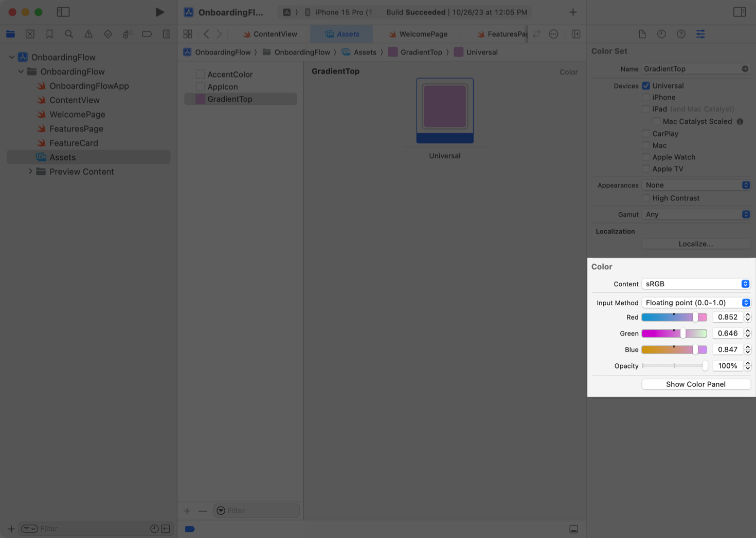Enable High Contrast appearance
The width and height of the screenshot is (756, 538).
tap(646, 198)
